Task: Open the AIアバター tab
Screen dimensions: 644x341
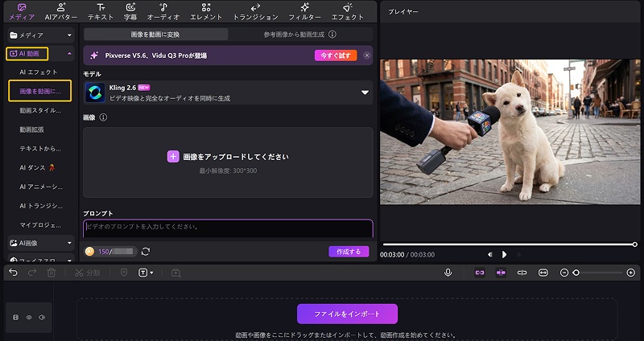Action: [x=61, y=12]
